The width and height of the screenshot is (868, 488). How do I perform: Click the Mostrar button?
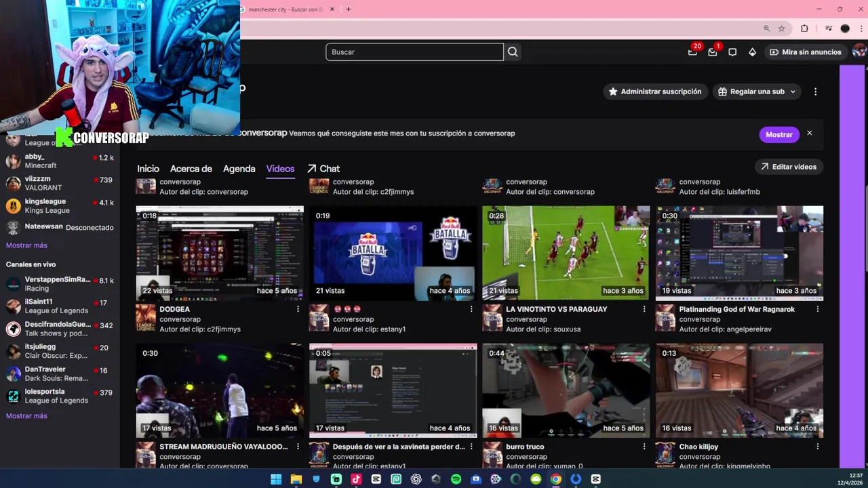point(779,134)
